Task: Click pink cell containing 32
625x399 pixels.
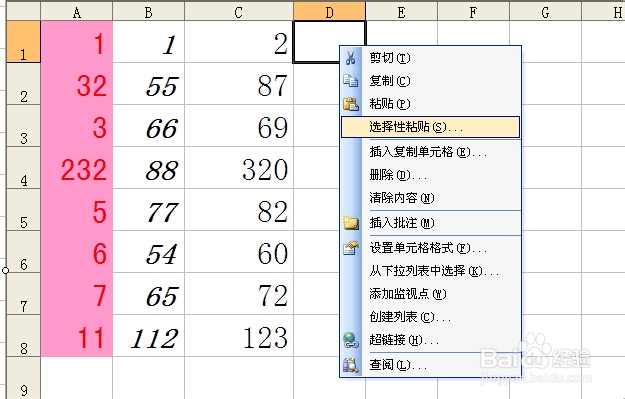Action: [x=77, y=84]
